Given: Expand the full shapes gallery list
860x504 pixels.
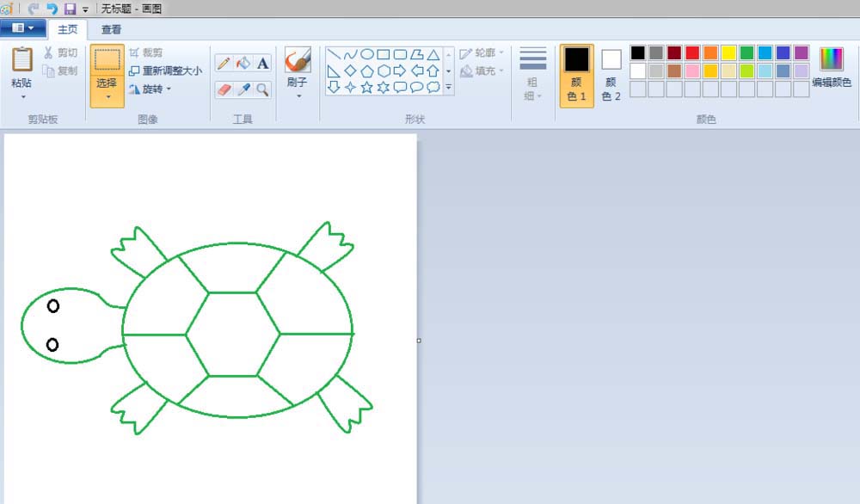Looking at the screenshot, I should pos(449,87).
